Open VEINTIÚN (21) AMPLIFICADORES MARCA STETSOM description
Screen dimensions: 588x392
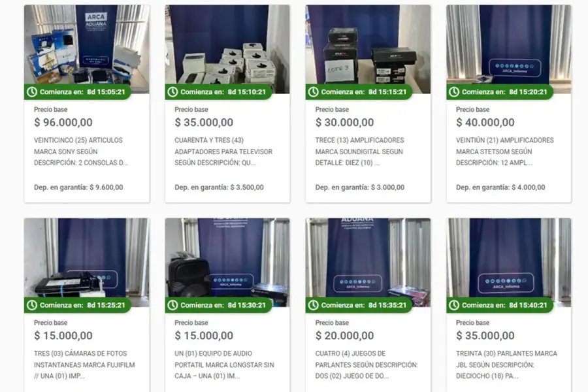coord(505,152)
